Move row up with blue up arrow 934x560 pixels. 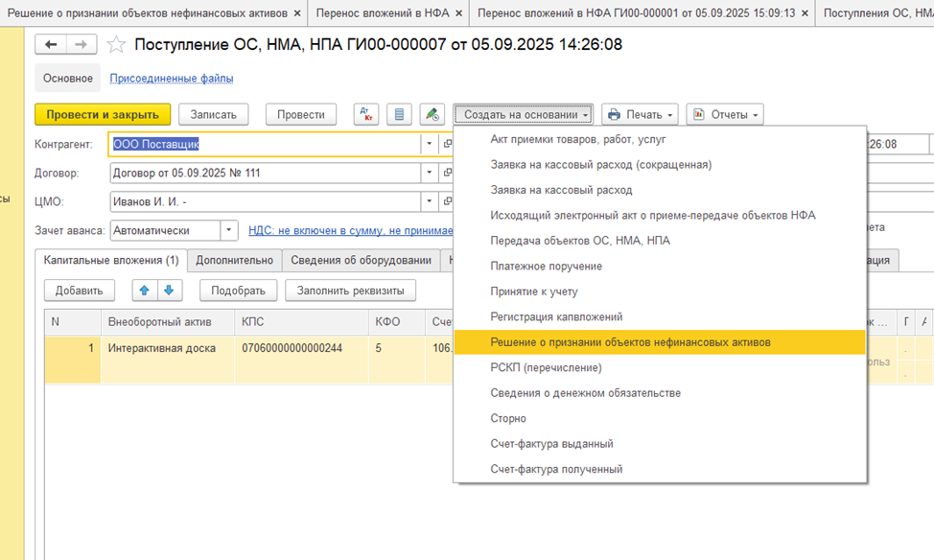click(144, 291)
